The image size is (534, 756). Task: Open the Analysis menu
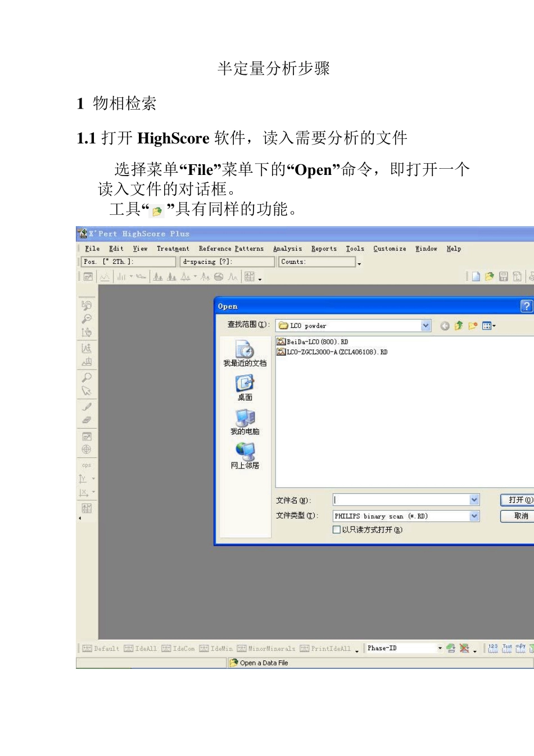[x=287, y=249]
